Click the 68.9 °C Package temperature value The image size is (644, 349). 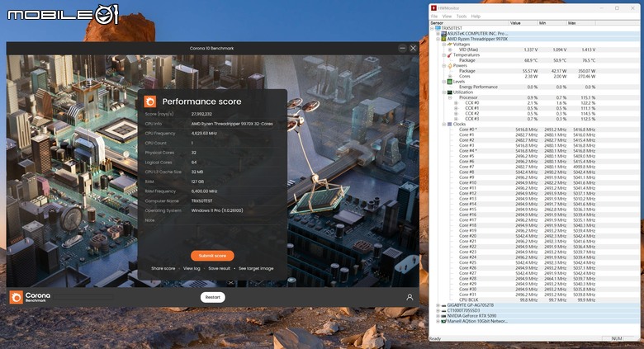pyautogui.click(x=531, y=60)
